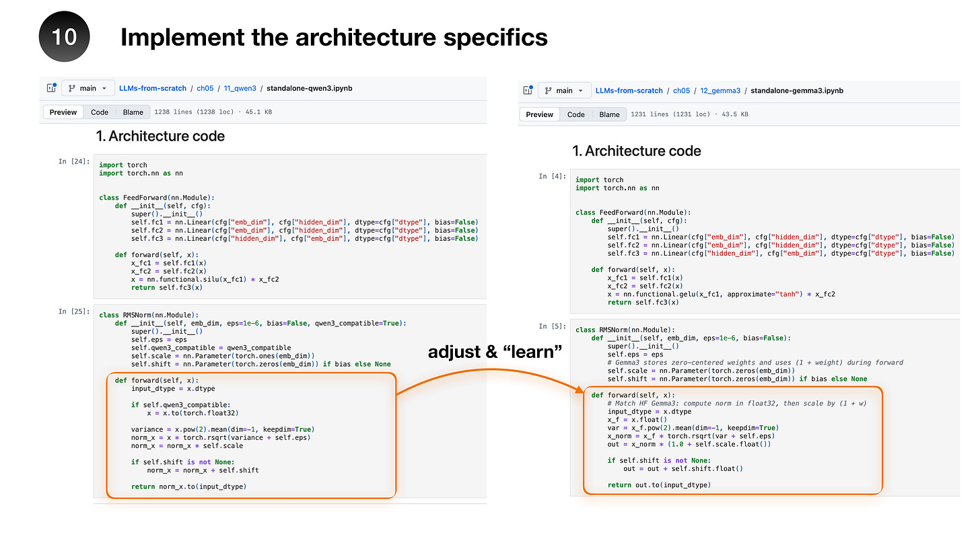The image size is (980, 551).
Task: Open main branch dropdown in qwen3 panel
Action: coord(87,88)
